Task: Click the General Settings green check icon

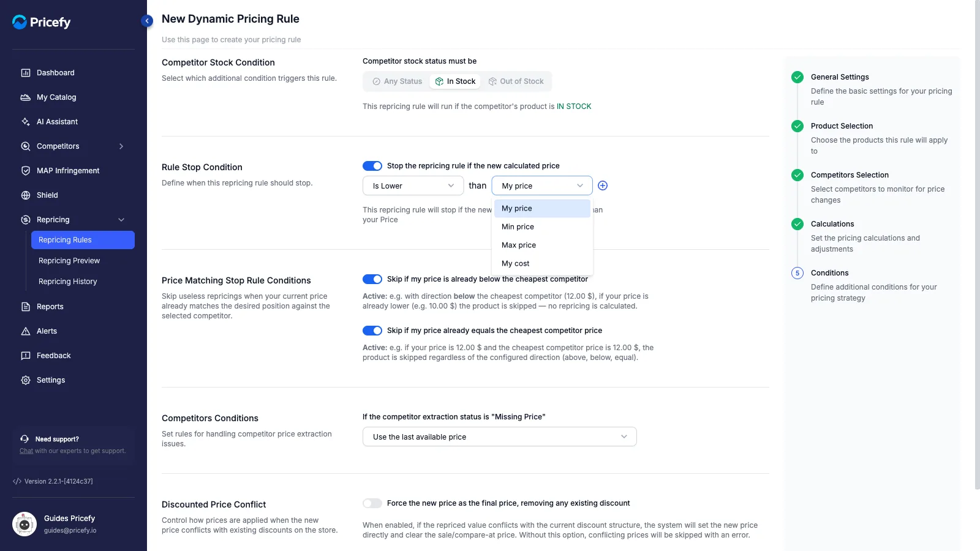Action: [797, 77]
